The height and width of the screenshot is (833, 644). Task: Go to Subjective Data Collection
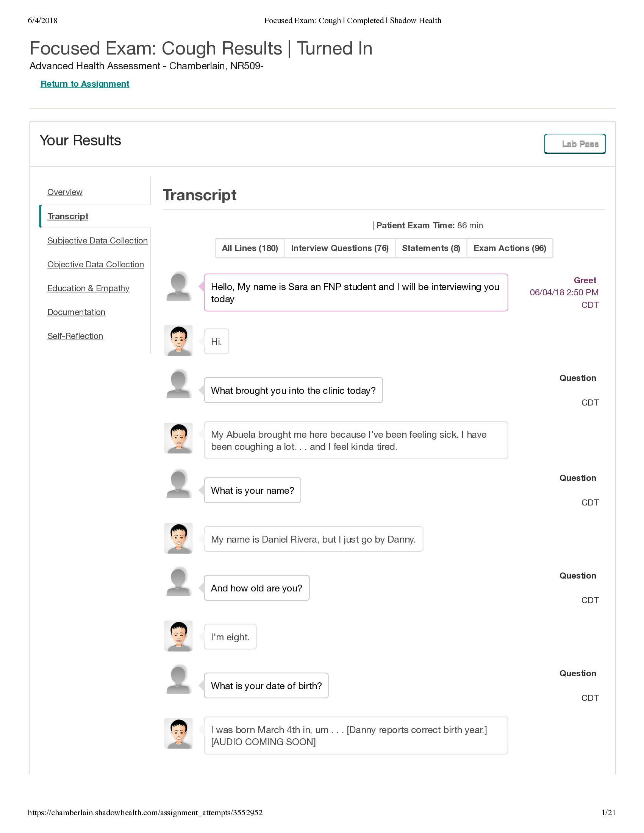pos(97,241)
